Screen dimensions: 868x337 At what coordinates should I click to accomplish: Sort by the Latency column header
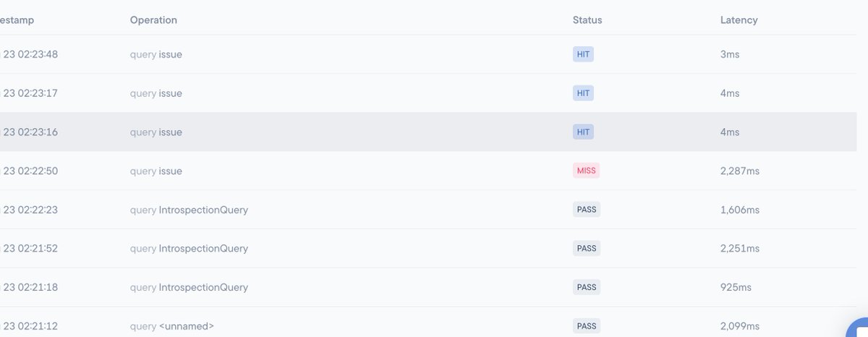tap(739, 20)
